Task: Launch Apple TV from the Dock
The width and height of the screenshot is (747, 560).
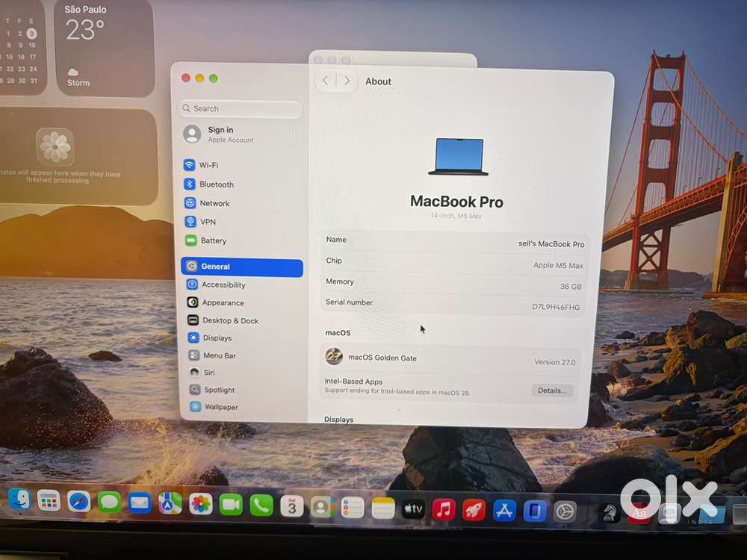Action: click(413, 510)
